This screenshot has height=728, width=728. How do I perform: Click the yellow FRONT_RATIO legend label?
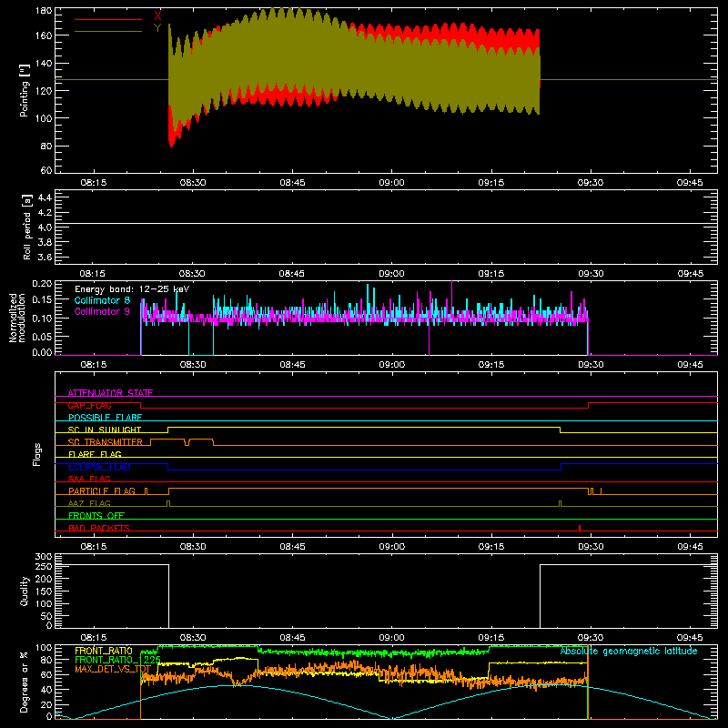tap(104, 651)
